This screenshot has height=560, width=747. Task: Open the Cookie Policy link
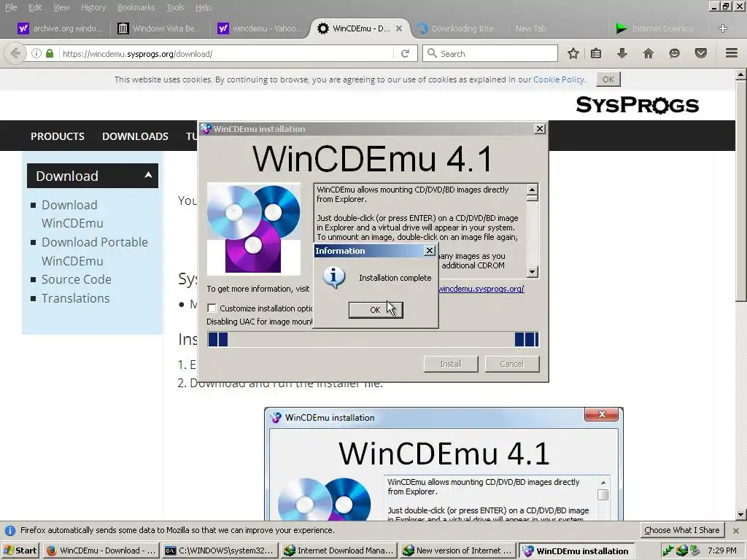tap(559, 79)
